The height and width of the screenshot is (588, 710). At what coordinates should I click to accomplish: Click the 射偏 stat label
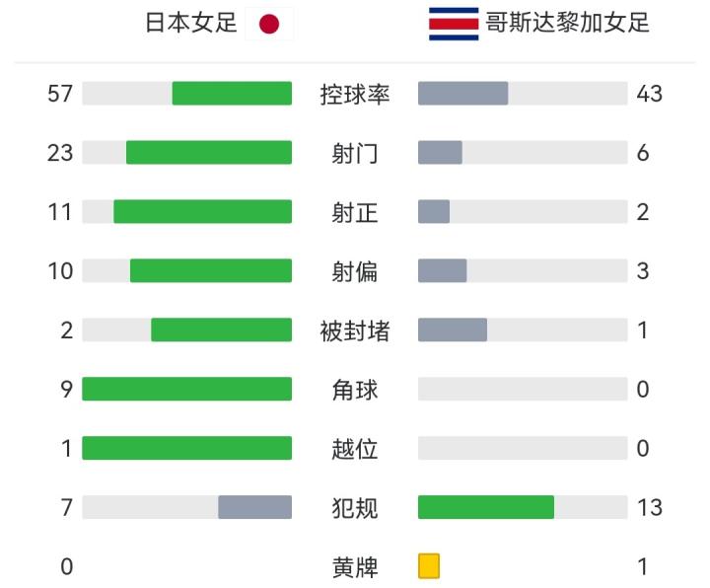[x=355, y=271]
